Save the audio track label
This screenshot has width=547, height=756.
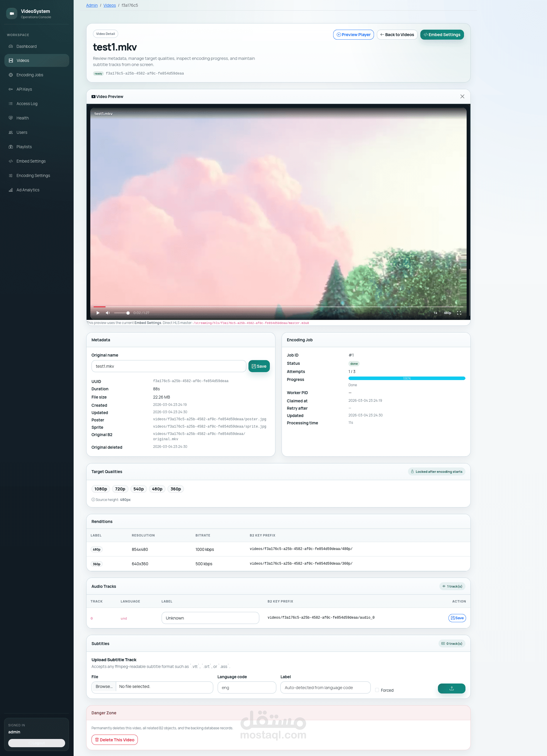pyautogui.click(x=457, y=618)
